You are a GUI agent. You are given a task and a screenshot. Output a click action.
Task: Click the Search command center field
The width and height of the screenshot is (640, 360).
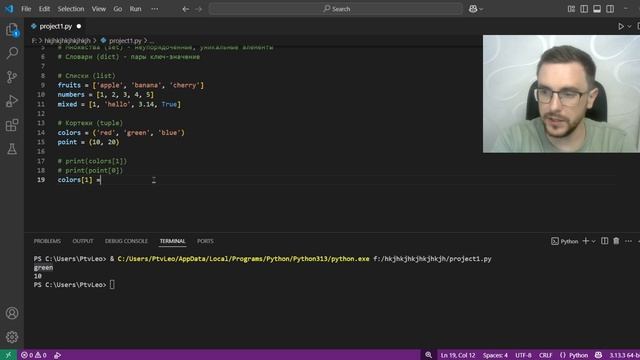[336, 9]
